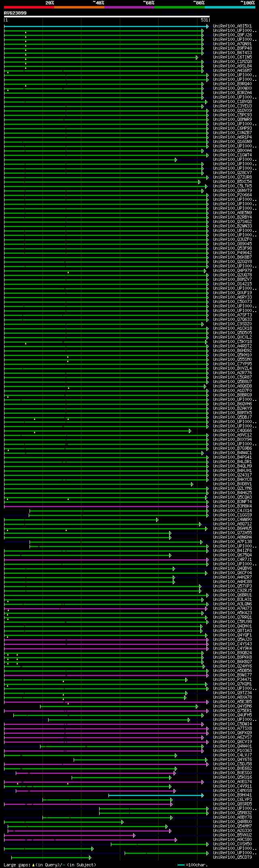Open the UniRef100_B3M8K4 hit
Image resolution: width=259 pixels, height=868 pixels.
coord(232,506)
